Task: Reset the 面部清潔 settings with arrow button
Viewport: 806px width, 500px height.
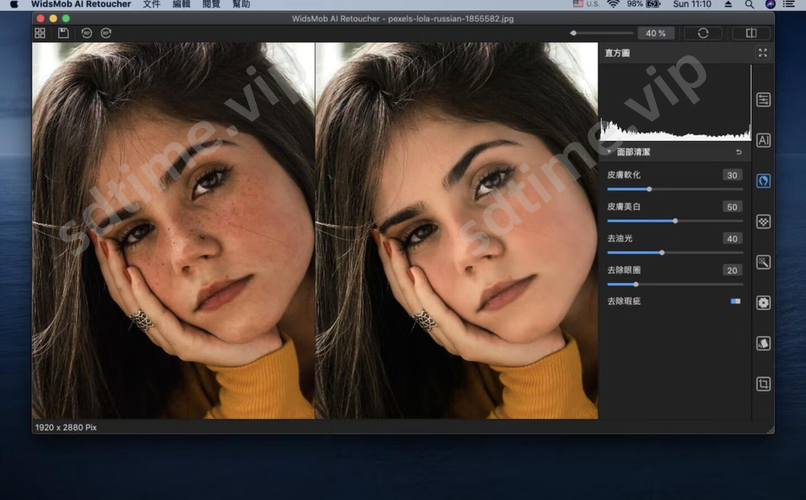Action: click(x=739, y=152)
